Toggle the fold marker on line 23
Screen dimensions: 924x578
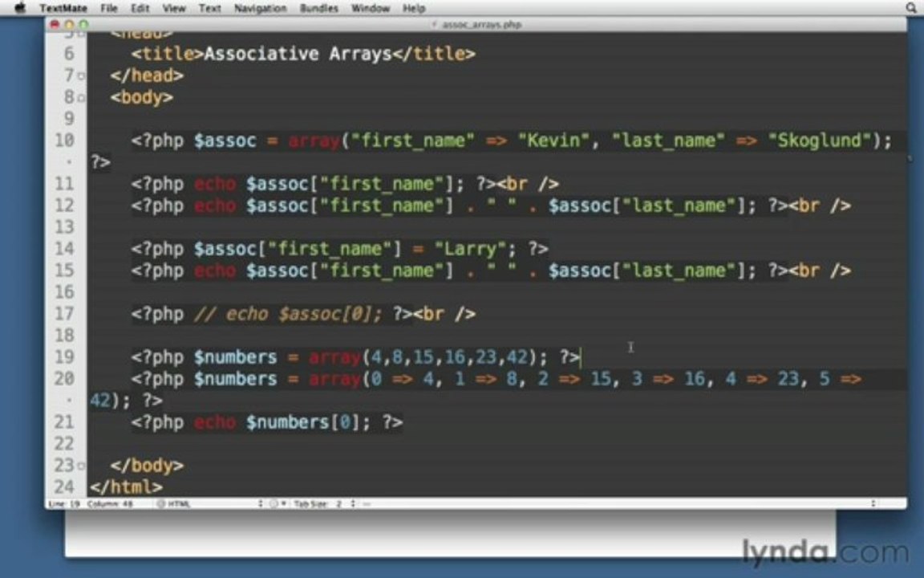(x=81, y=466)
